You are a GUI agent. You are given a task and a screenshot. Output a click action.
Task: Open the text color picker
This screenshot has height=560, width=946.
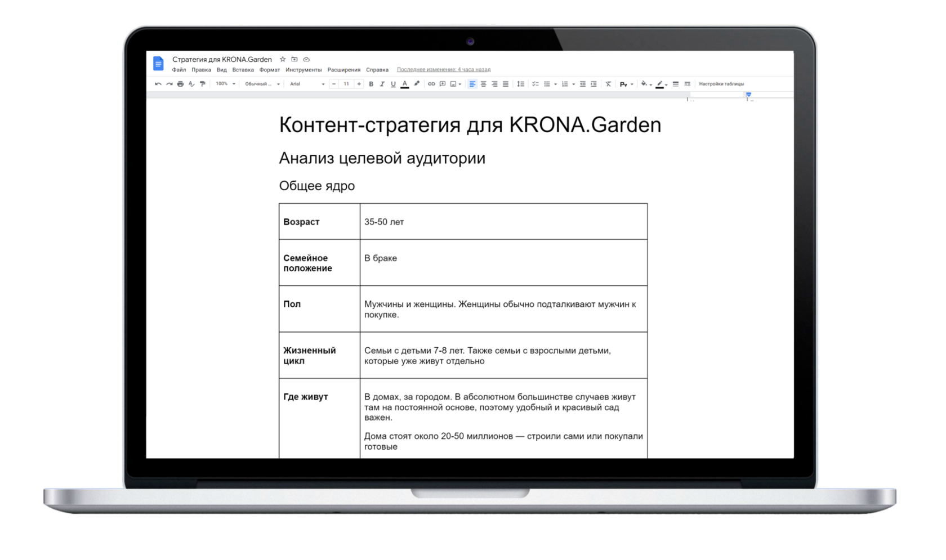[x=404, y=84]
